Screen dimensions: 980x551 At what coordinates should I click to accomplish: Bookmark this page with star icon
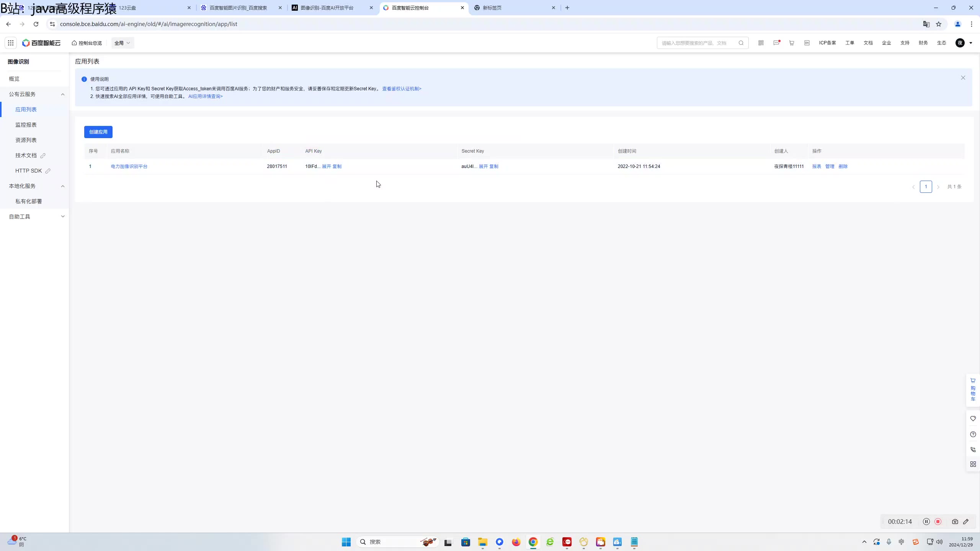pyautogui.click(x=939, y=24)
